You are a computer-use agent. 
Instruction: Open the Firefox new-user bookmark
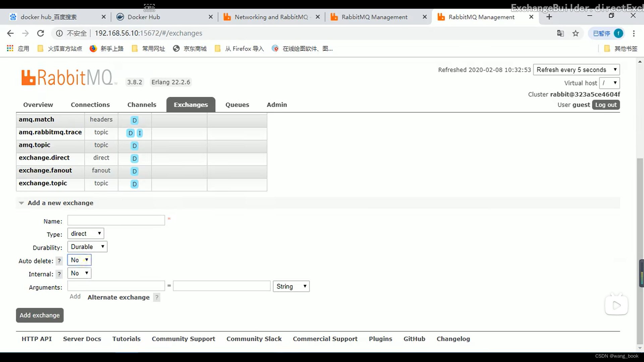point(107,49)
